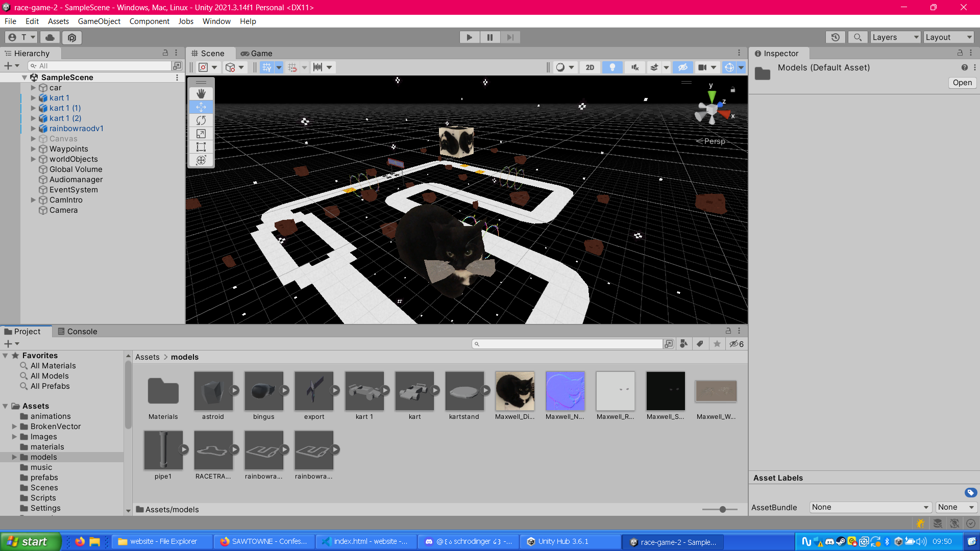Select the Rect transform tool
The width and height of the screenshot is (980, 551).
click(201, 147)
